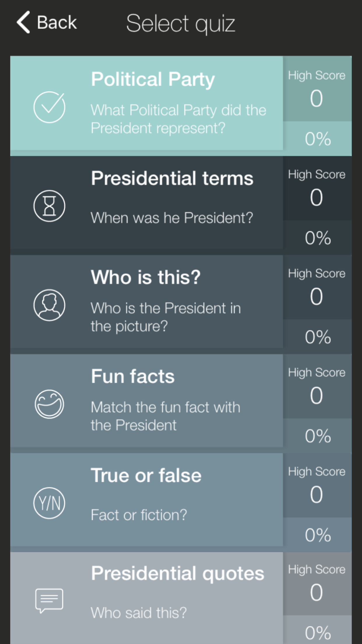362x644 pixels.
Task: Tap the checkmark circle Political Party icon
Action: (x=49, y=107)
